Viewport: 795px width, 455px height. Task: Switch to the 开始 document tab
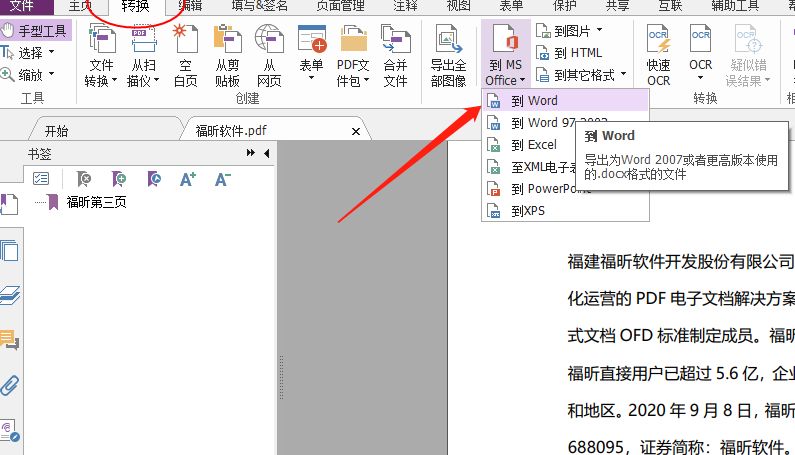tap(56, 131)
